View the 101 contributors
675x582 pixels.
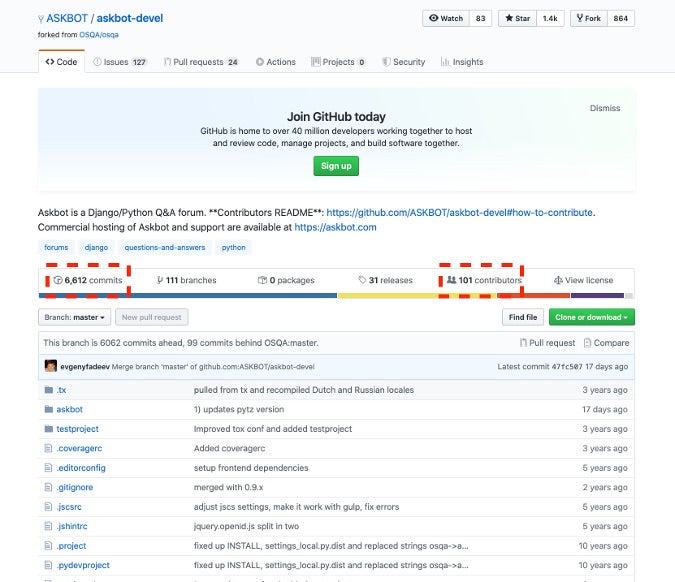click(x=484, y=280)
